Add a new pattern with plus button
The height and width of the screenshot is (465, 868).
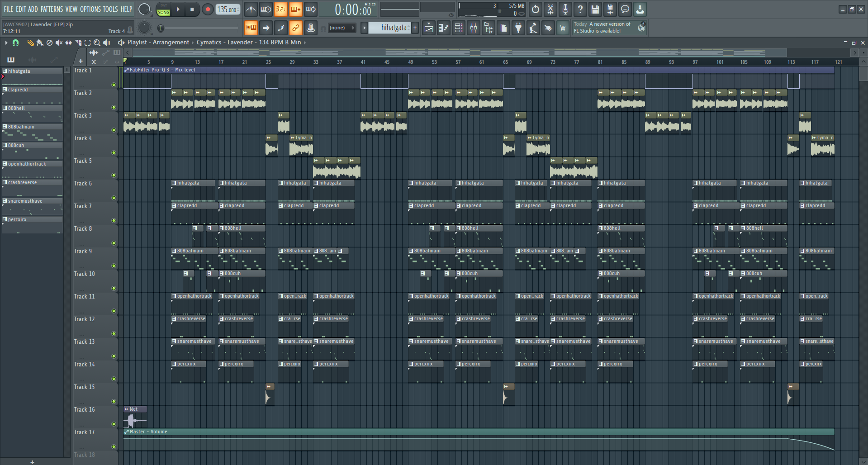415,28
